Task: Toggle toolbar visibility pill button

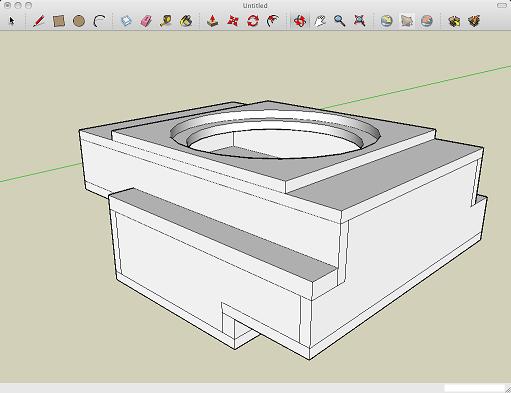Action: [502, 5]
